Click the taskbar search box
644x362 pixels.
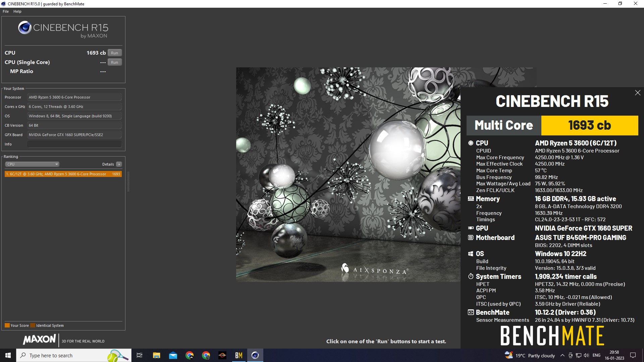pyautogui.click(x=74, y=355)
